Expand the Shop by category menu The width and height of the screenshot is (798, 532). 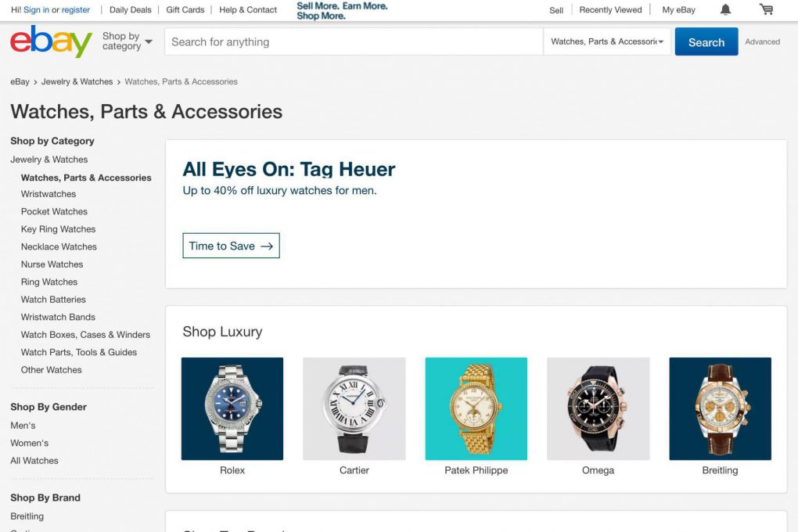coord(127,41)
